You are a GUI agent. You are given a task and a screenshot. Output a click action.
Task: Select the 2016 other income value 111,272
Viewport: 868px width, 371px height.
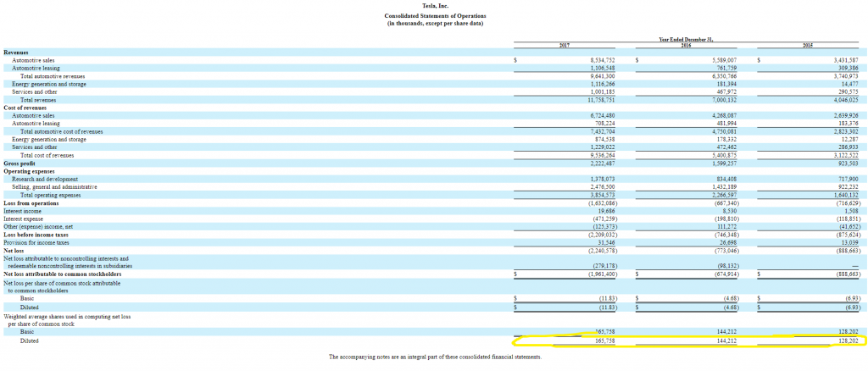[x=726, y=227]
